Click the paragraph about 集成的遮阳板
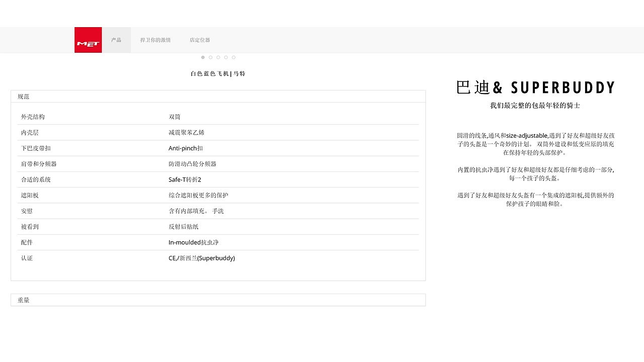This screenshot has height=362, width=644. [535, 200]
